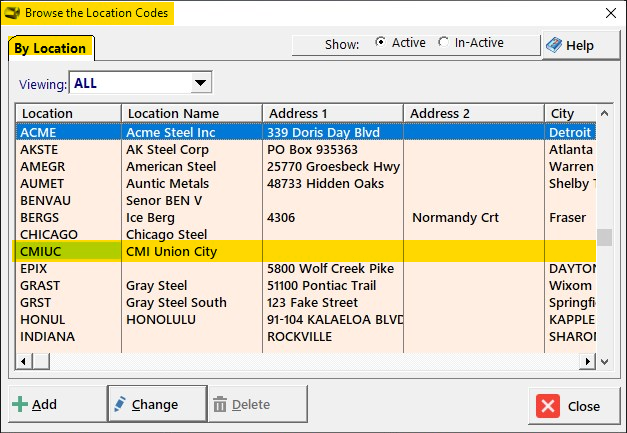Close the Browse Location Codes window
627x433 pixels.
click(x=611, y=13)
